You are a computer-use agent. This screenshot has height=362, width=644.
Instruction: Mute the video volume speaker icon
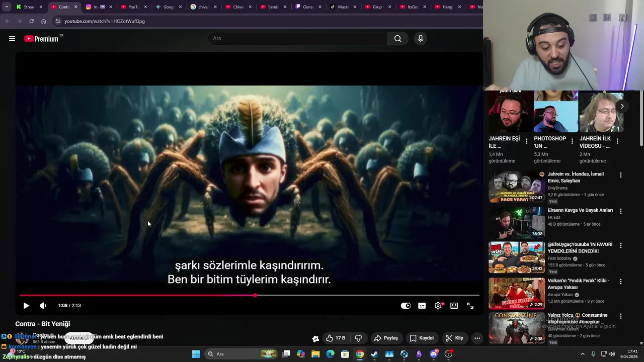[x=43, y=306]
